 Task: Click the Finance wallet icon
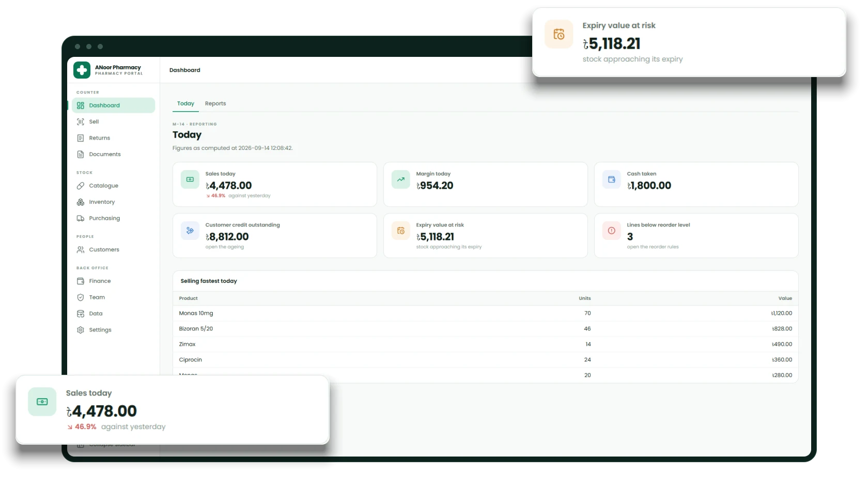coord(81,281)
